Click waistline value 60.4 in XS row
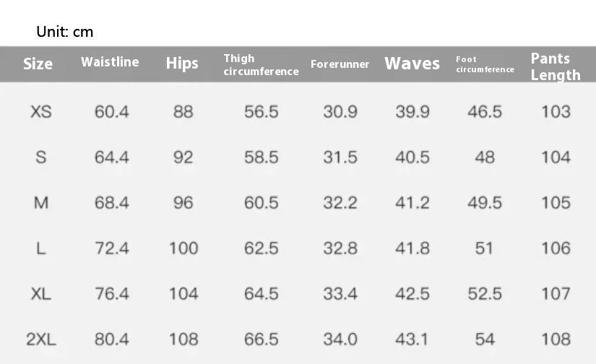Viewport: 596px width, 364px height. [x=112, y=112]
